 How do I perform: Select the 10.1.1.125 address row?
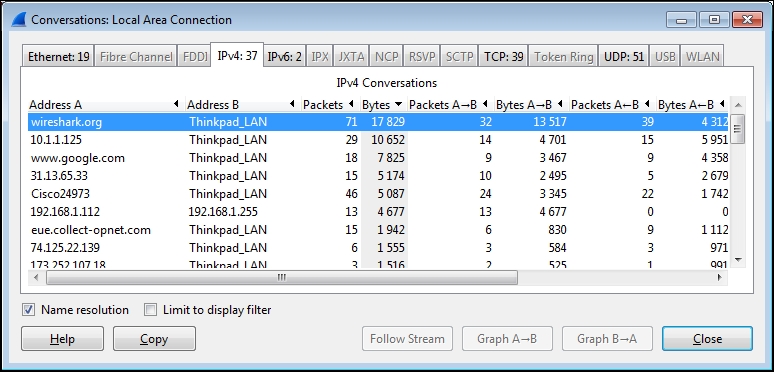(379, 140)
